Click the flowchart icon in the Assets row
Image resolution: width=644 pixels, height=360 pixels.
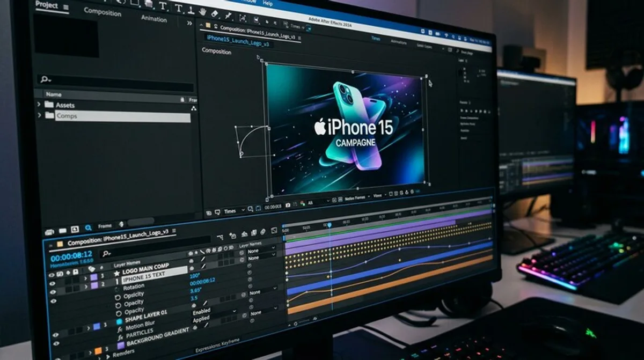(194, 108)
